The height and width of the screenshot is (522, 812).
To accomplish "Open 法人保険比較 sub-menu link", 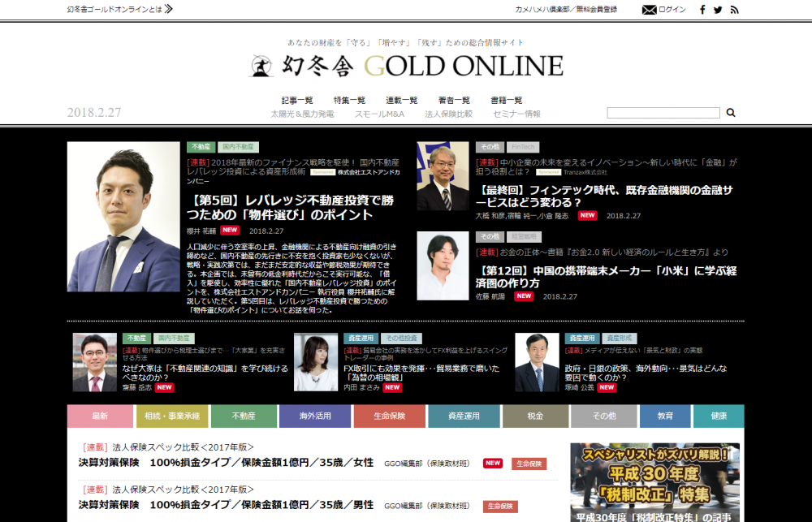I will 448,114.
